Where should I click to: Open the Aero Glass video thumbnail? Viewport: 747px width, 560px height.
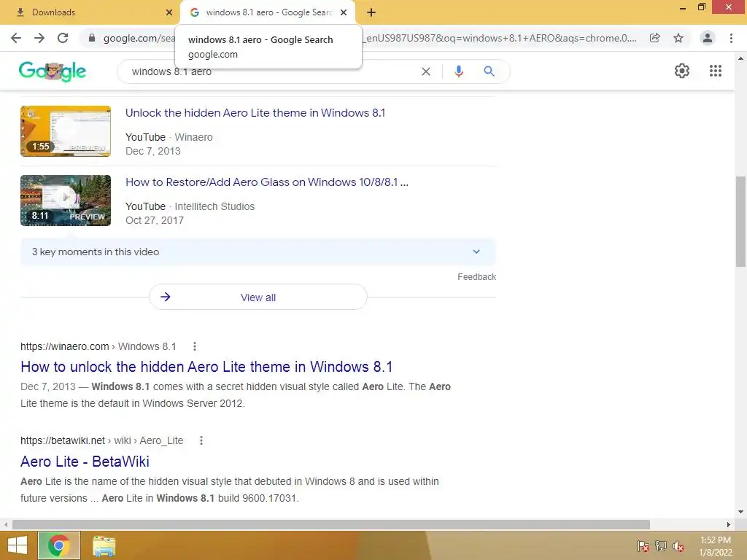[x=66, y=201]
